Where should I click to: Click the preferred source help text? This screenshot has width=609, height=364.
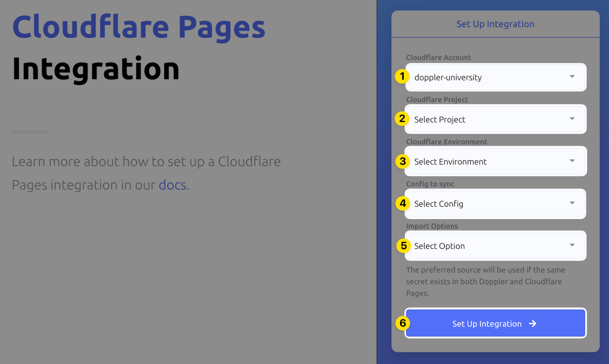486,281
